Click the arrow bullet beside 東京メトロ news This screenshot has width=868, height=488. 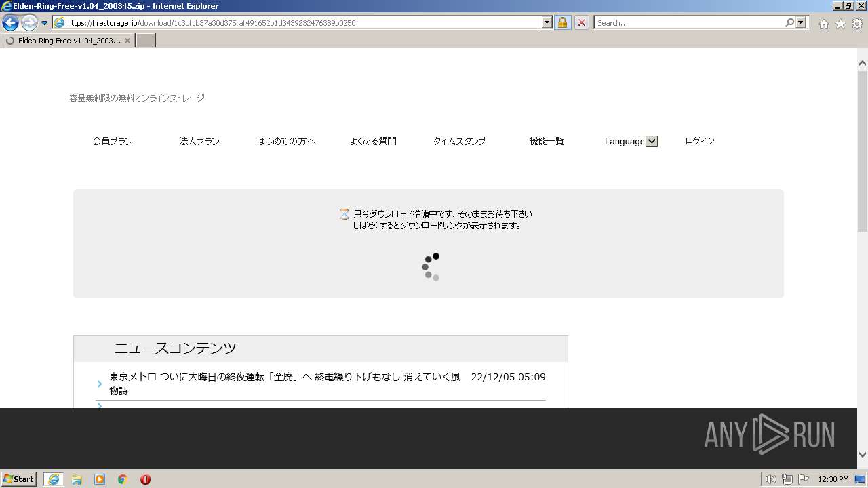[100, 384]
